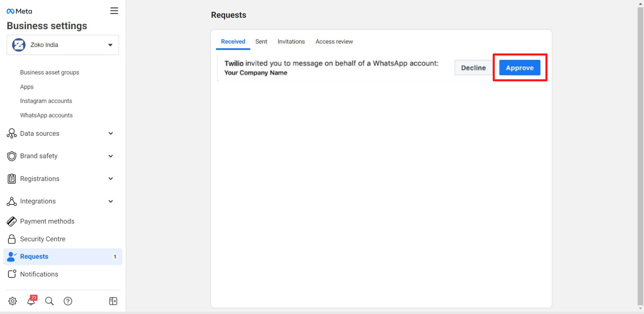
Task: Click the Notifications square icon
Action: [x=12, y=274]
